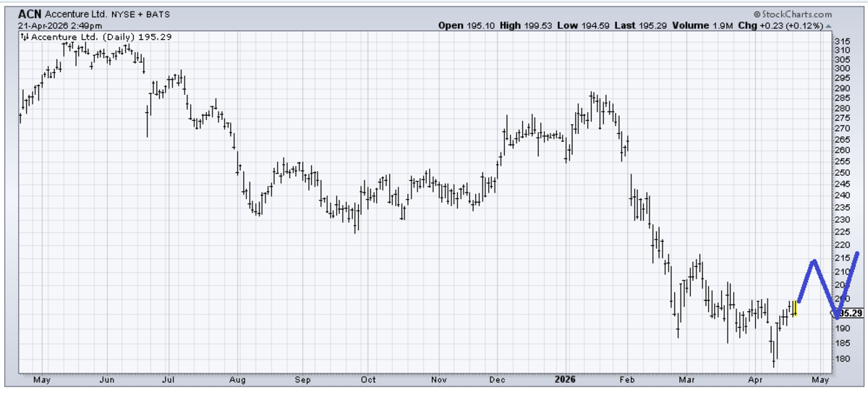Select the yellow highlighted latest price bar
Screen dimensions: 868x393
[794, 308]
